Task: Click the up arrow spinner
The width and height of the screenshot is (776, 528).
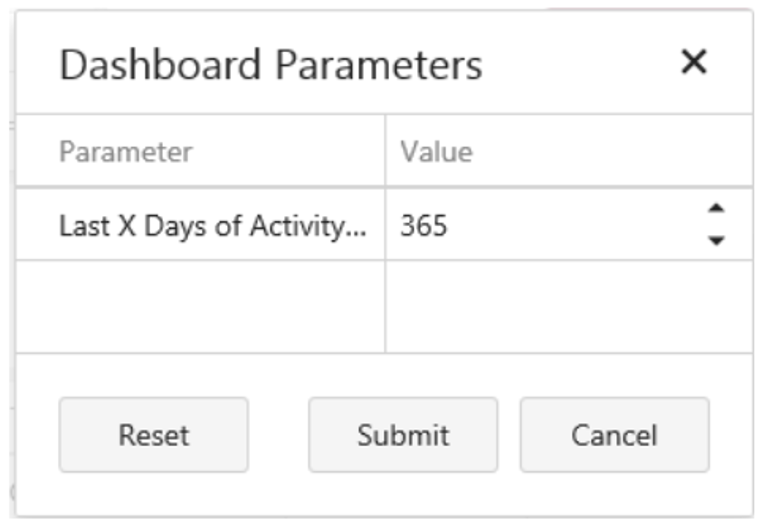Action: tap(715, 208)
